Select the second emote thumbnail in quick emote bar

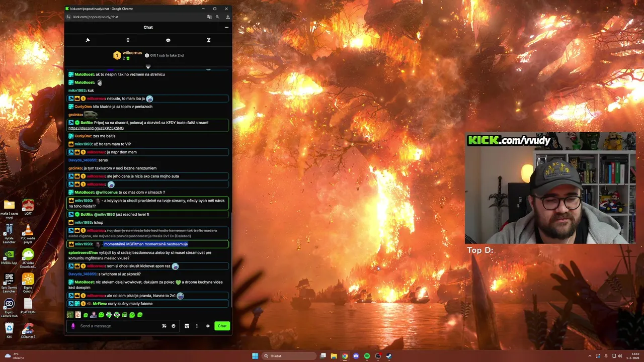[78, 315]
